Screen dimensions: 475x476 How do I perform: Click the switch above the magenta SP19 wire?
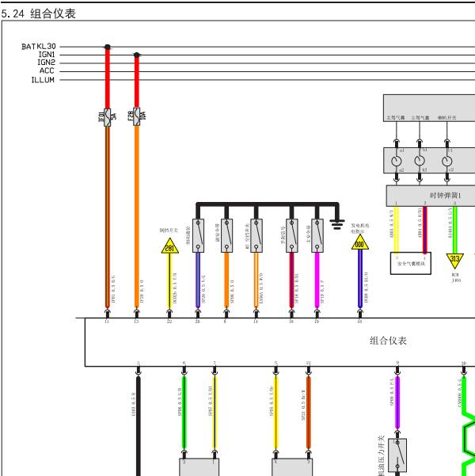(x=317, y=235)
